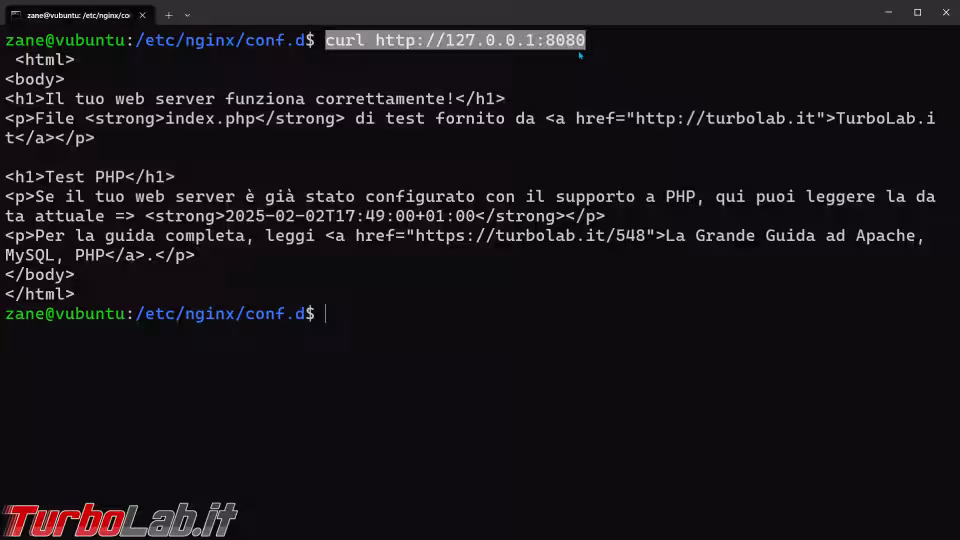Click the Test PHP heading line
The height and width of the screenshot is (540, 960).
click(x=89, y=177)
